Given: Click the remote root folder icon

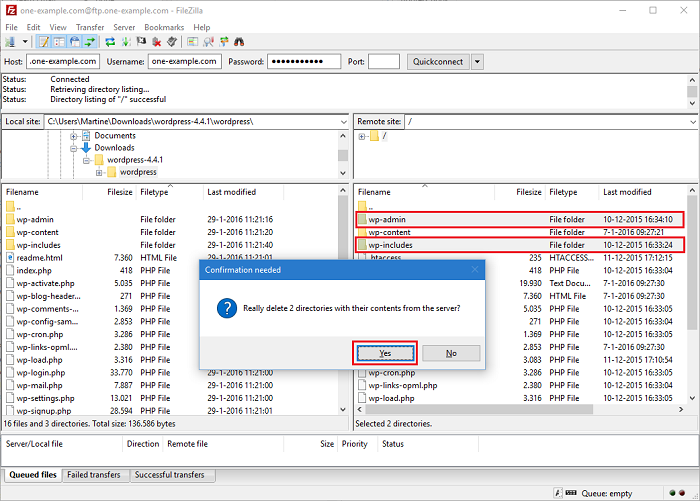Looking at the screenshot, I should pyautogui.click(x=375, y=136).
